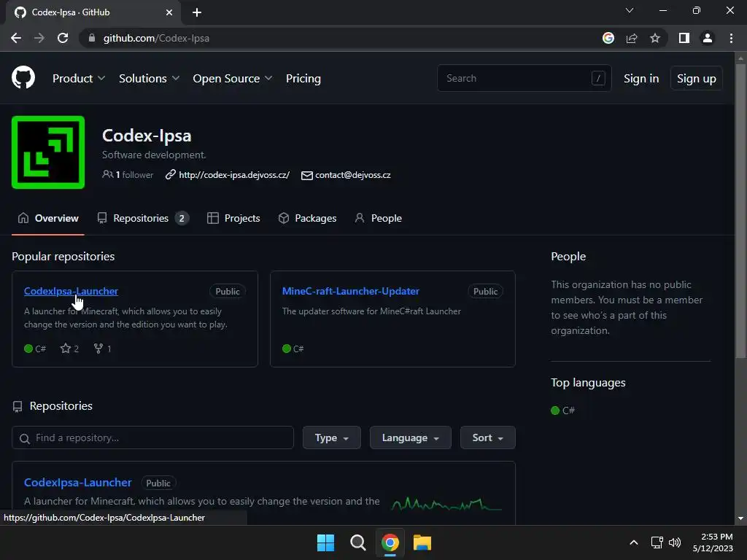Viewport: 747px width, 560px height.
Task: Open CodexIpsa-Launcher in Popular repositories
Action: click(71, 291)
